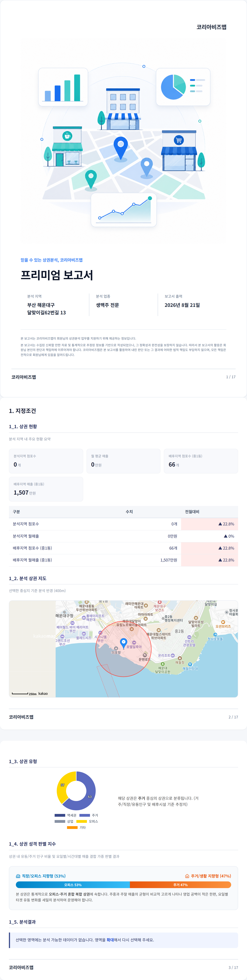
Task: Click the 1_2. 분석 상권 지도 heading
Action: pyautogui.click(x=28, y=578)
